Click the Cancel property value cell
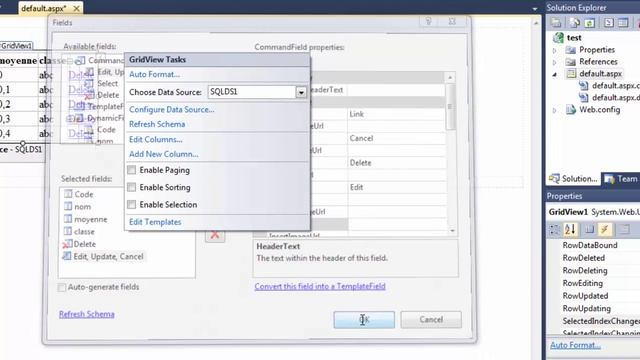The image size is (640, 360). click(x=396, y=138)
